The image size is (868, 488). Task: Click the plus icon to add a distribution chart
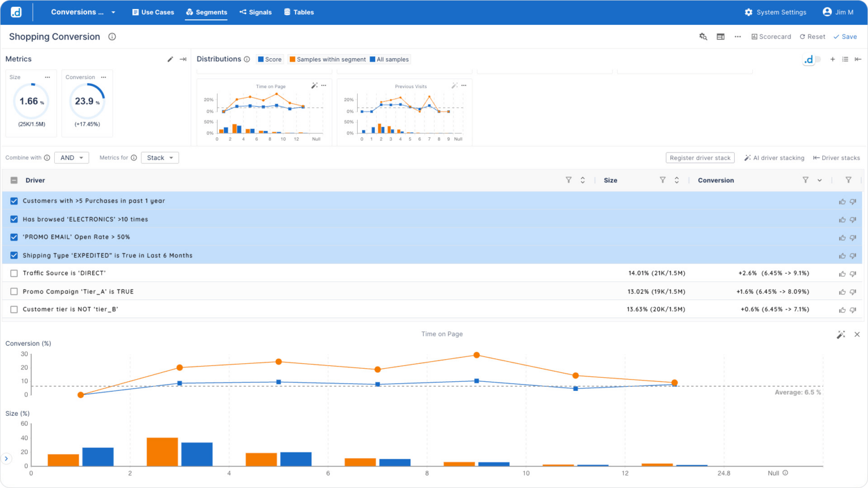coord(832,59)
